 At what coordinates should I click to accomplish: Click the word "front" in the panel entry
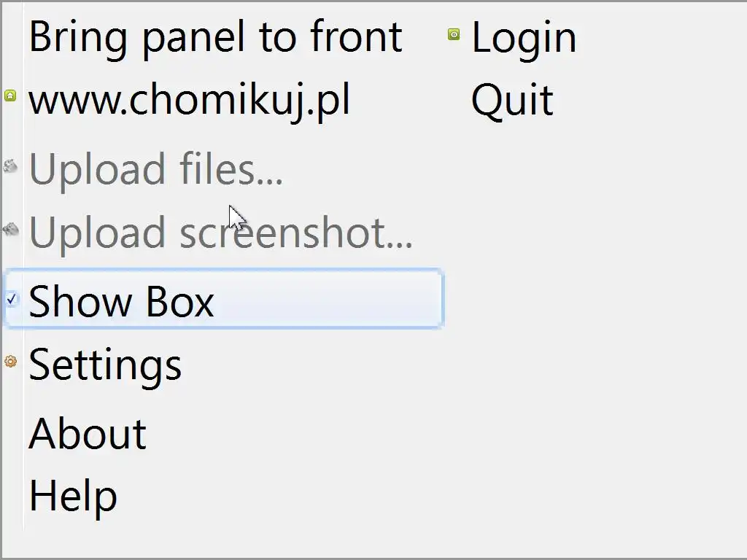point(356,36)
